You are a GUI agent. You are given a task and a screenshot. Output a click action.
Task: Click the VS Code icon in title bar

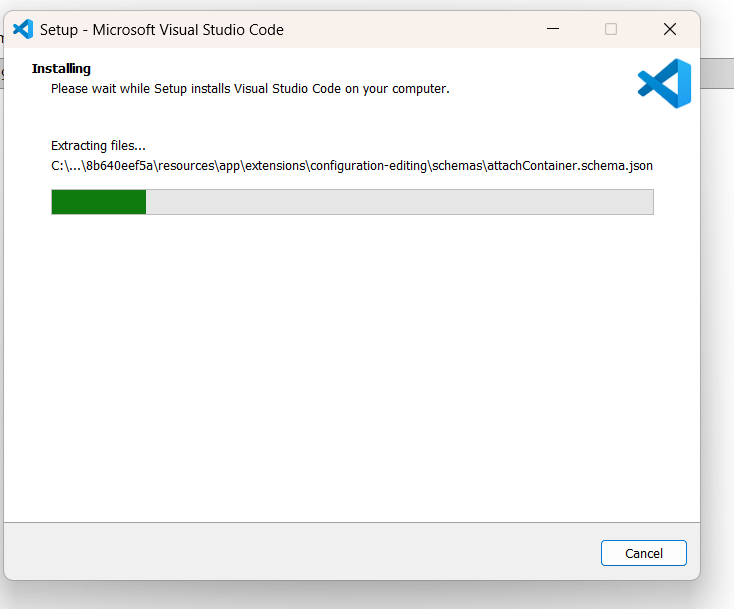coord(23,29)
